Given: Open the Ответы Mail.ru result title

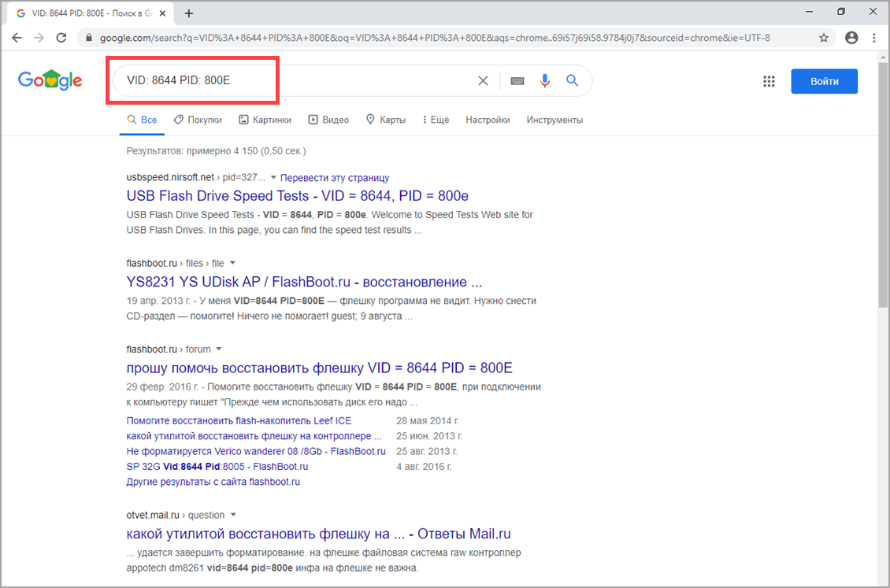Looking at the screenshot, I should pos(318,534).
